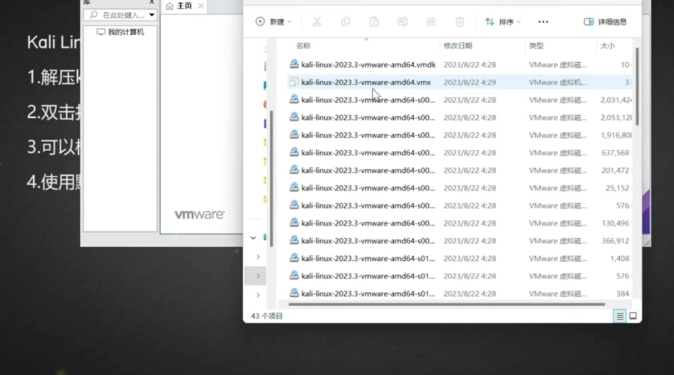Select the file sized 25,152
674x375 pixels.
coord(459,188)
